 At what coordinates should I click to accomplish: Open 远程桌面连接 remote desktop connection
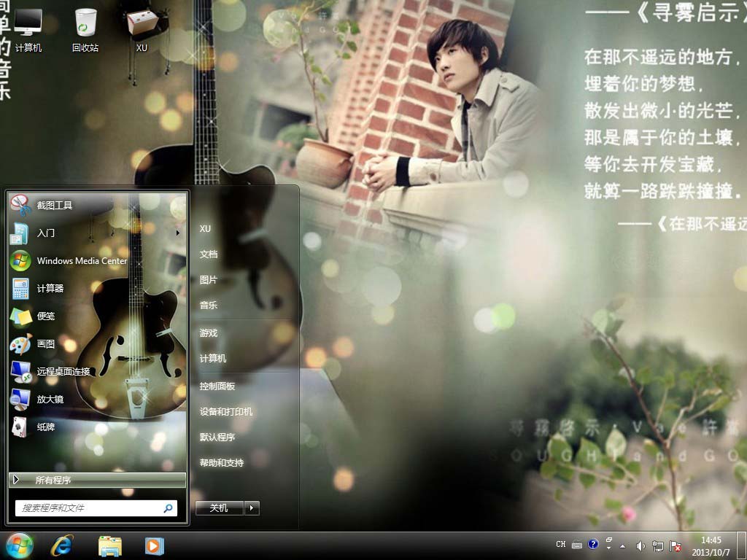[x=63, y=372]
